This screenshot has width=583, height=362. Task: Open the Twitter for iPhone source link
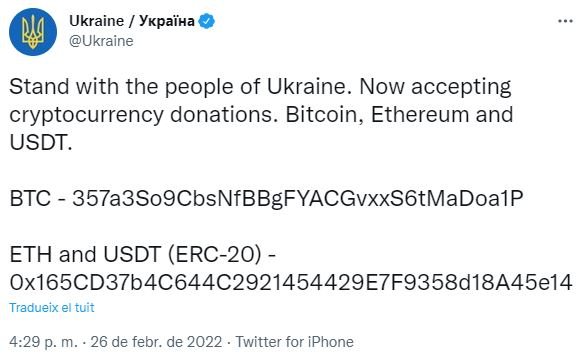coord(294,342)
